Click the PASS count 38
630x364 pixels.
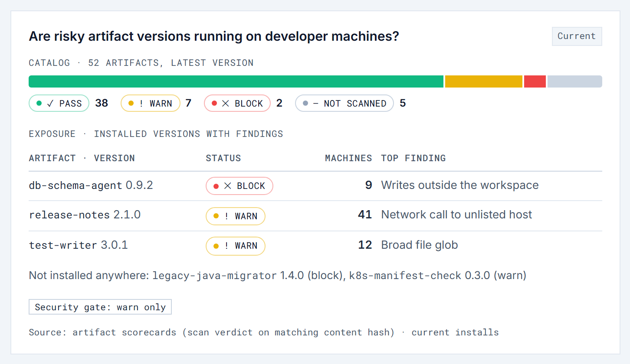point(102,103)
